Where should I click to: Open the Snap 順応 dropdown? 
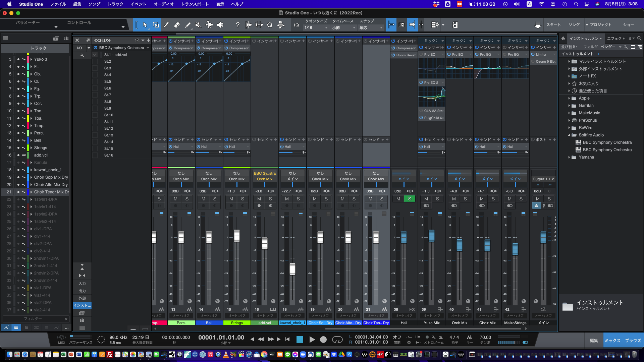[x=371, y=28]
